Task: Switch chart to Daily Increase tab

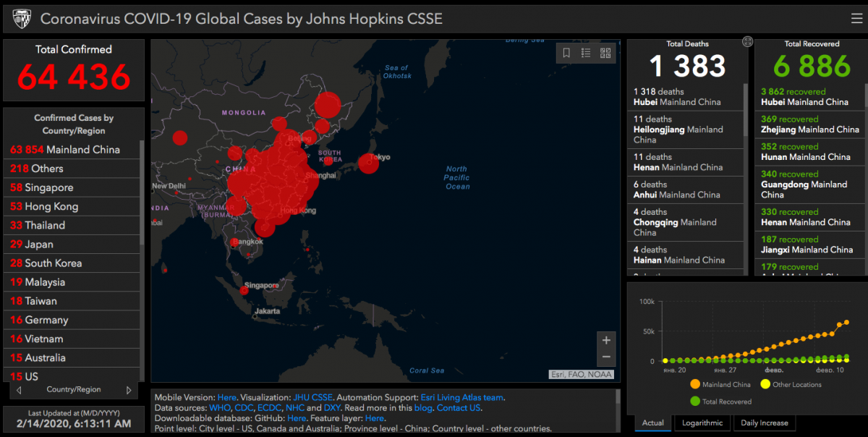Action: click(x=763, y=423)
